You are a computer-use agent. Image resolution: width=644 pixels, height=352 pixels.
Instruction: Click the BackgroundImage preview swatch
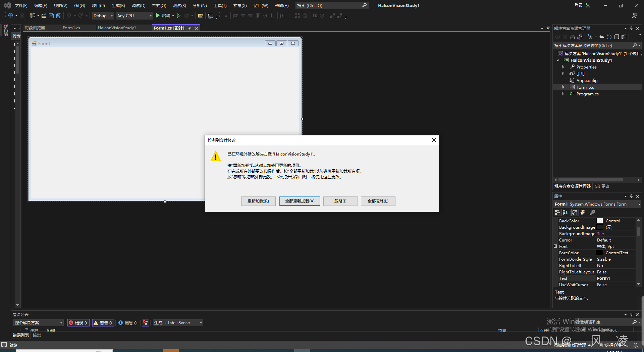tap(600, 227)
